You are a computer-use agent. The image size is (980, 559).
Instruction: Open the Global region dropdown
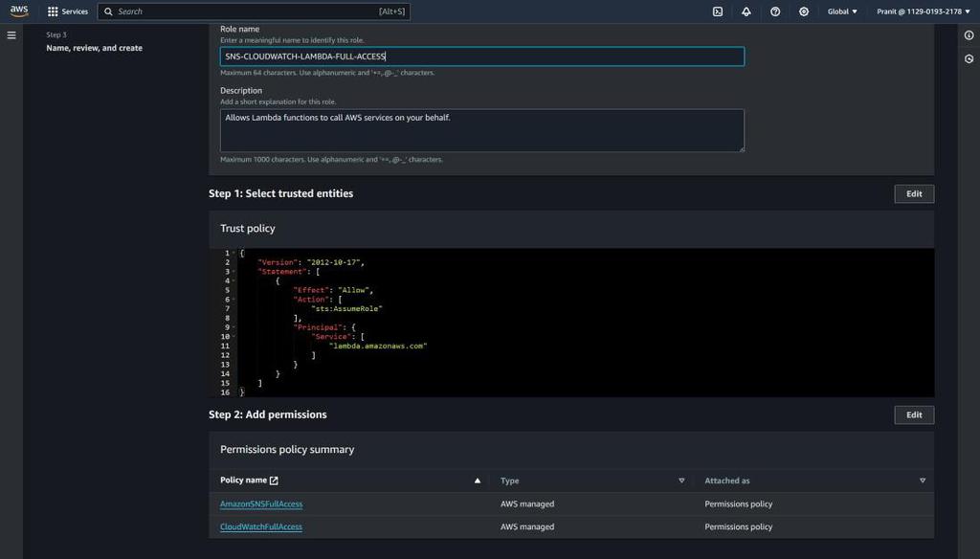(x=842, y=11)
